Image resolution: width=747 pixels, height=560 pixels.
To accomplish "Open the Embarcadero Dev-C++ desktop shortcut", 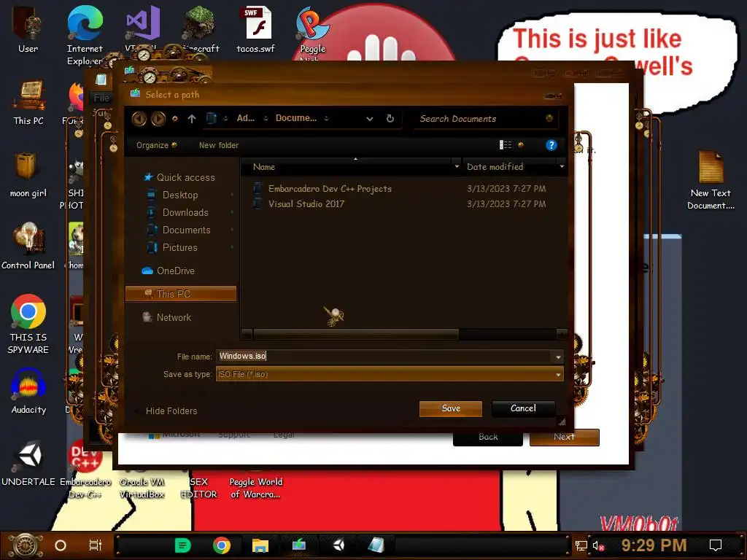I will click(85, 470).
